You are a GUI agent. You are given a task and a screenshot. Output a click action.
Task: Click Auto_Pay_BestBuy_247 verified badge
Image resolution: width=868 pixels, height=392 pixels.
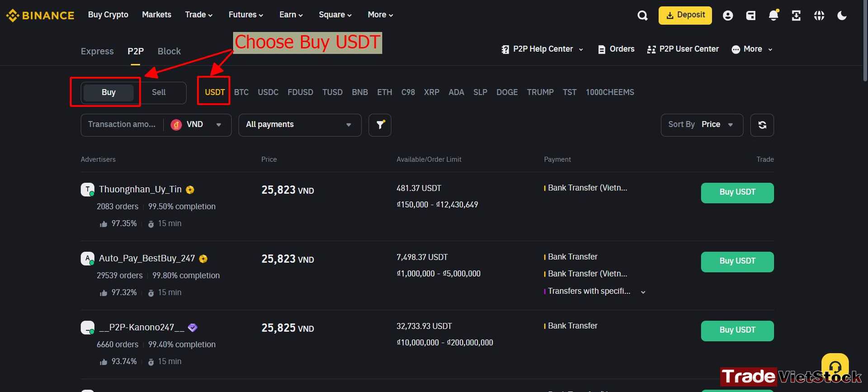click(x=203, y=259)
